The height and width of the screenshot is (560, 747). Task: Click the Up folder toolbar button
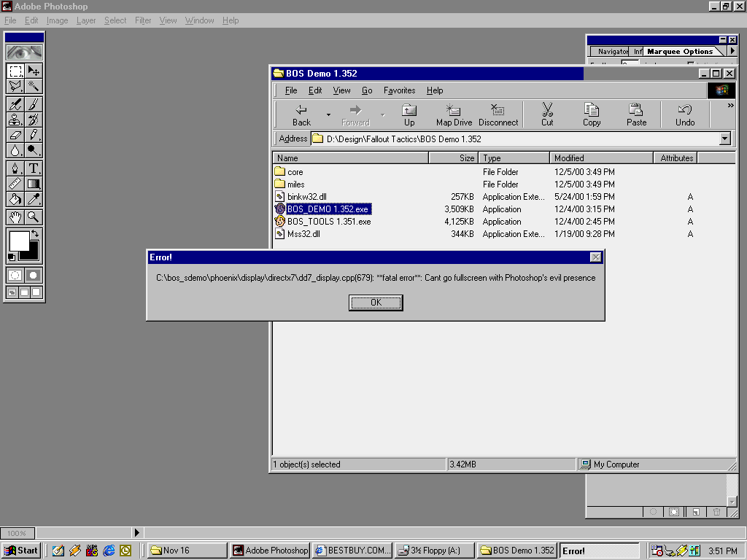pyautogui.click(x=409, y=115)
